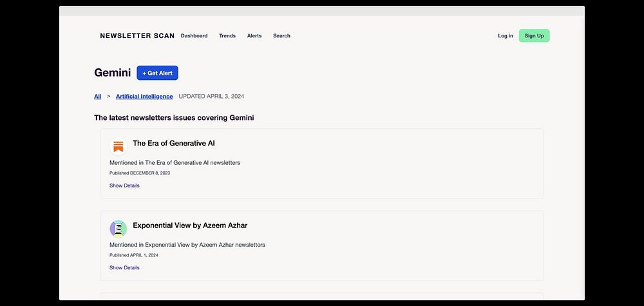
Task: Click Published APRIL 1, 2024 date
Action: click(x=134, y=255)
